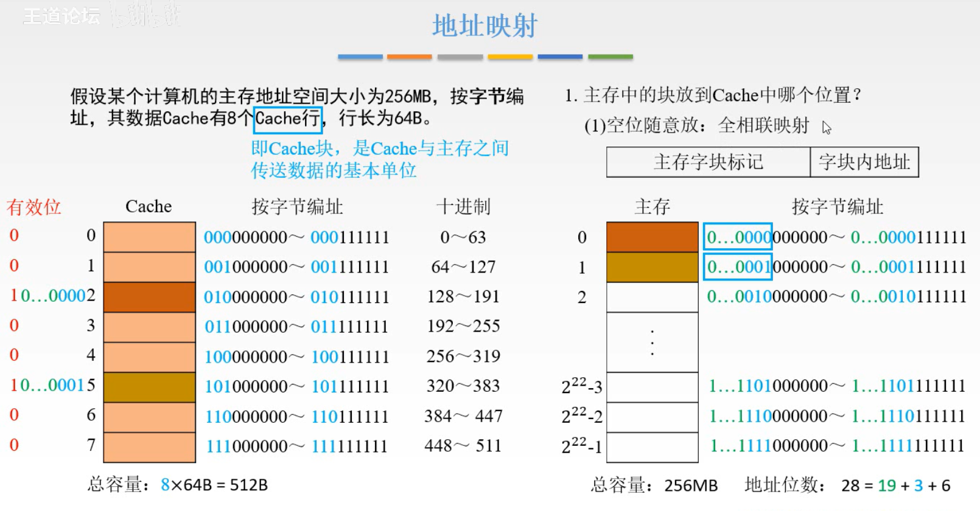
Task: Click main memory start address 1…1101000000
Action: (x=768, y=386)
